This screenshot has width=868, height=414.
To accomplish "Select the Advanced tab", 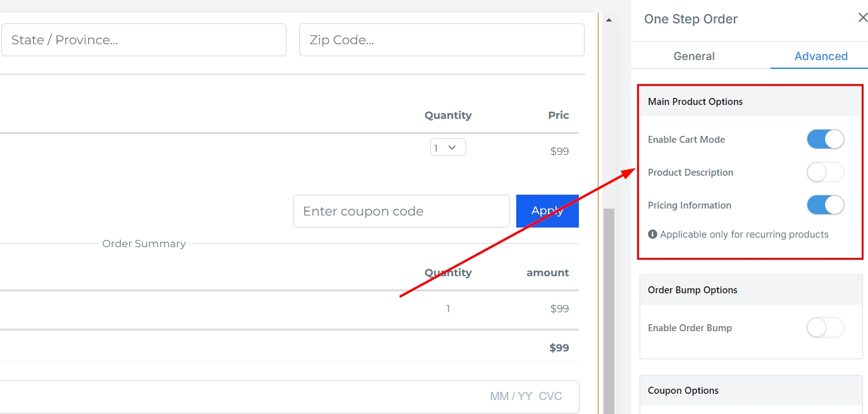I will click(821, 56).
